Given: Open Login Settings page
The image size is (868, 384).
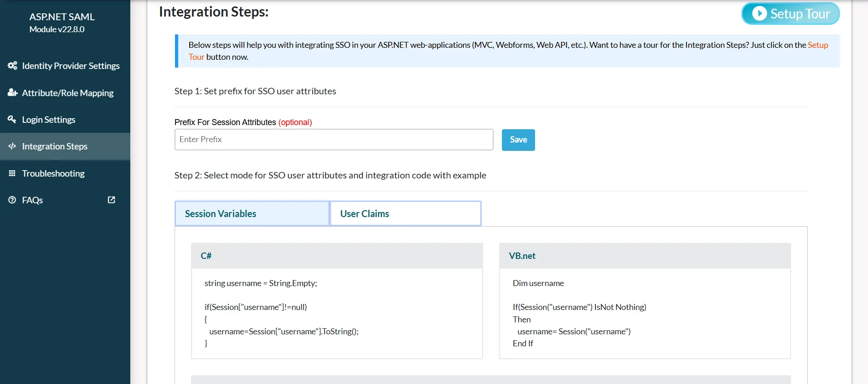Looking at the screenshot, I should (x=65, y=120).
